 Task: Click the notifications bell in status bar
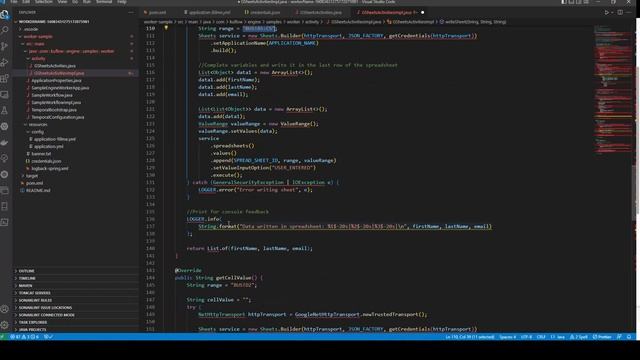[629, 337]
